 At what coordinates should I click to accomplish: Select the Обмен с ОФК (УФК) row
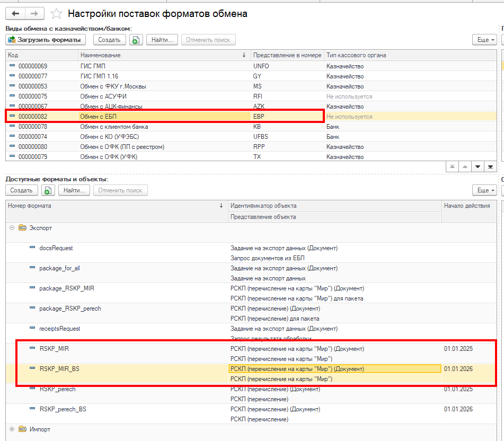click(x=251, y=156)
